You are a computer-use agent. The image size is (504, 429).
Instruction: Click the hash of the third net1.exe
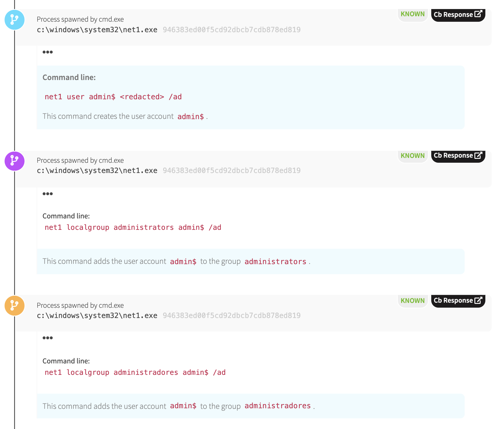232,316
